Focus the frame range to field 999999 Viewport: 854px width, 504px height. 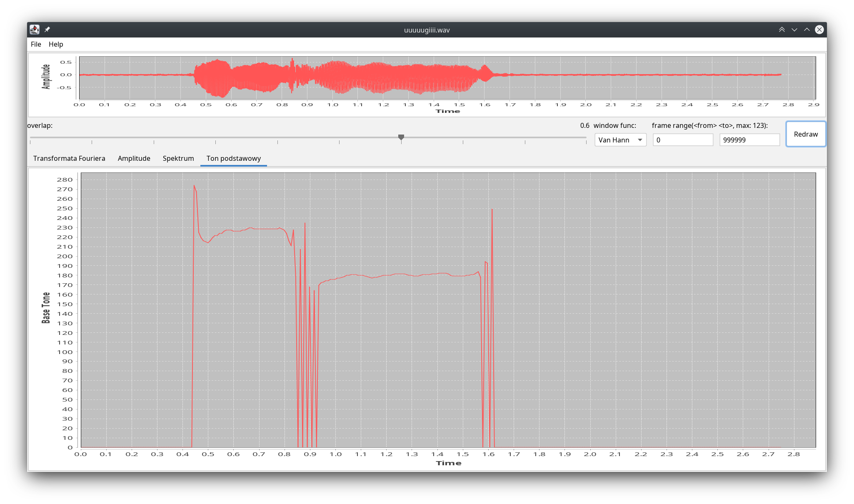[x=749, y=140]
